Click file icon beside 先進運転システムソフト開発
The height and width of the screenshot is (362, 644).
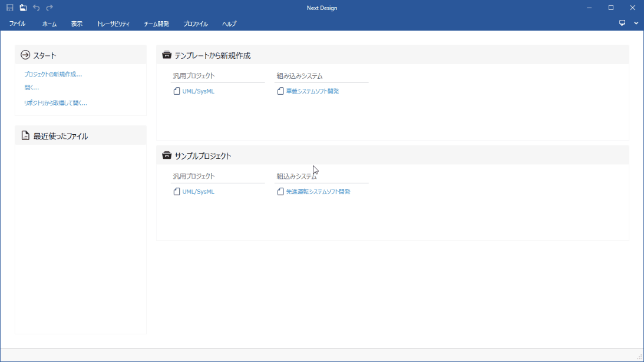pos(280,192)
